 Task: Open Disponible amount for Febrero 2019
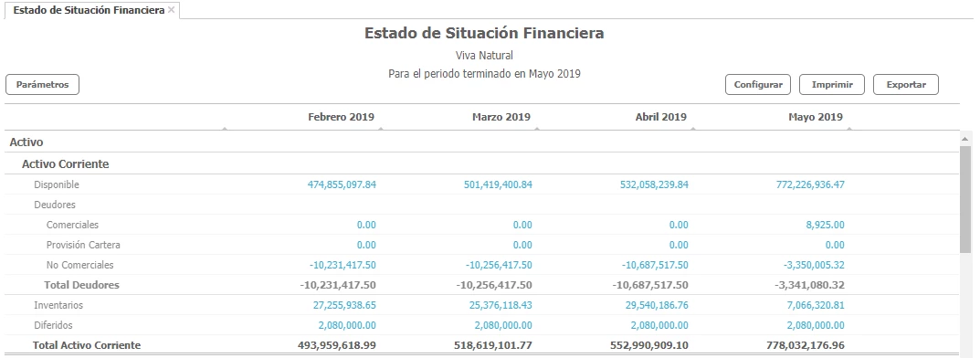342,184
